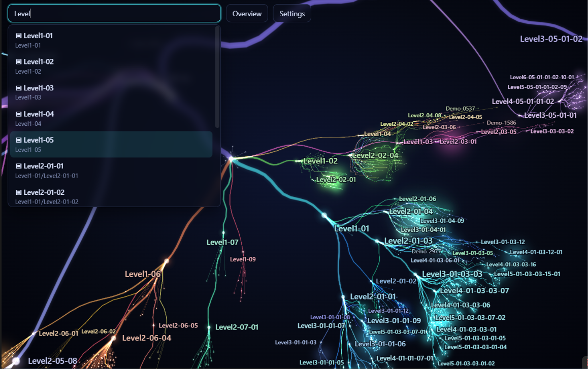Click the Level3-01-01-06 node label
Image resolution: width=588 pixels, height=369 pixels.
tap(380, 344)
